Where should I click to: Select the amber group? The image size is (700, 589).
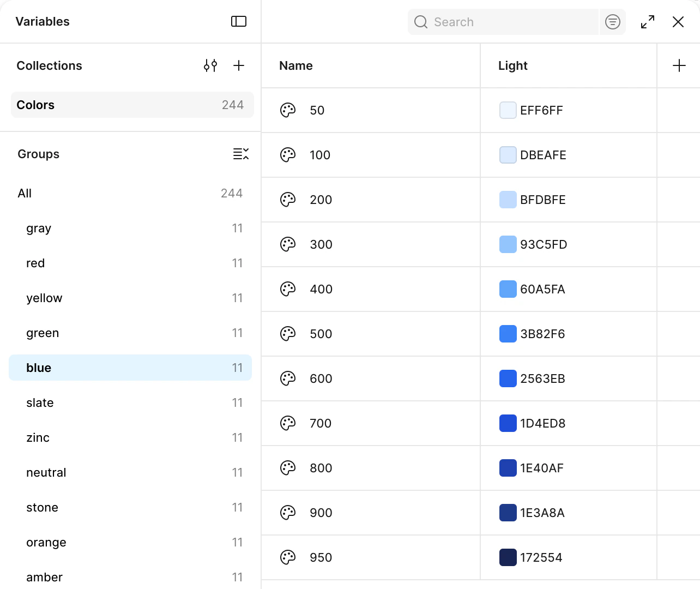(x=130, y=576)
